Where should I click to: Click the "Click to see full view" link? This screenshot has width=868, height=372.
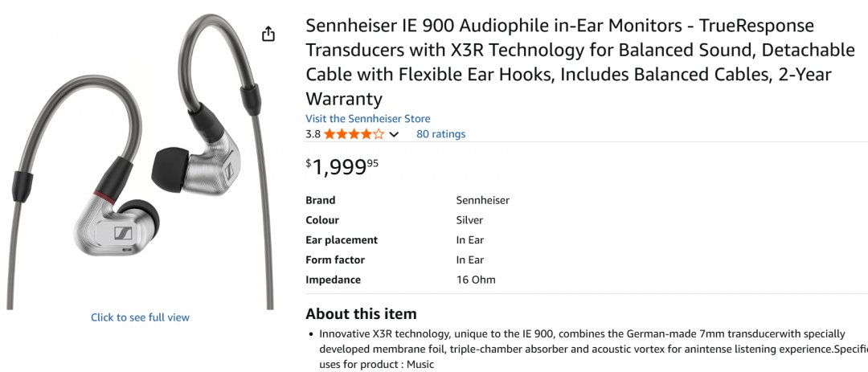(x=140, y=317)
